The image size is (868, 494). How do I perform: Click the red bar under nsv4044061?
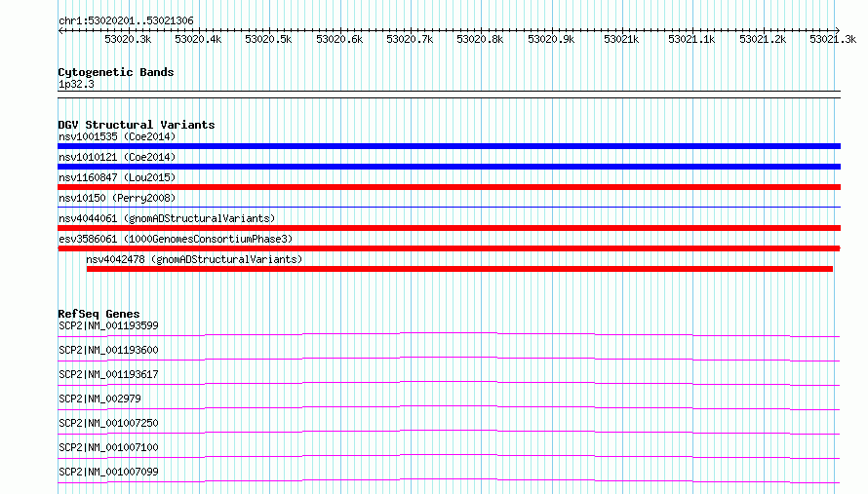click(x=449, y=228)
